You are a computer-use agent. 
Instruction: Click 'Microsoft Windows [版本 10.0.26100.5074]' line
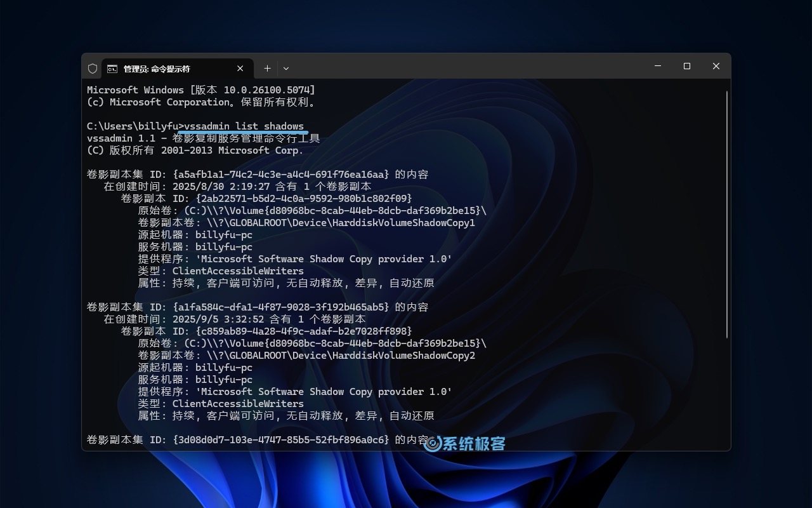(x=201, y=90)
